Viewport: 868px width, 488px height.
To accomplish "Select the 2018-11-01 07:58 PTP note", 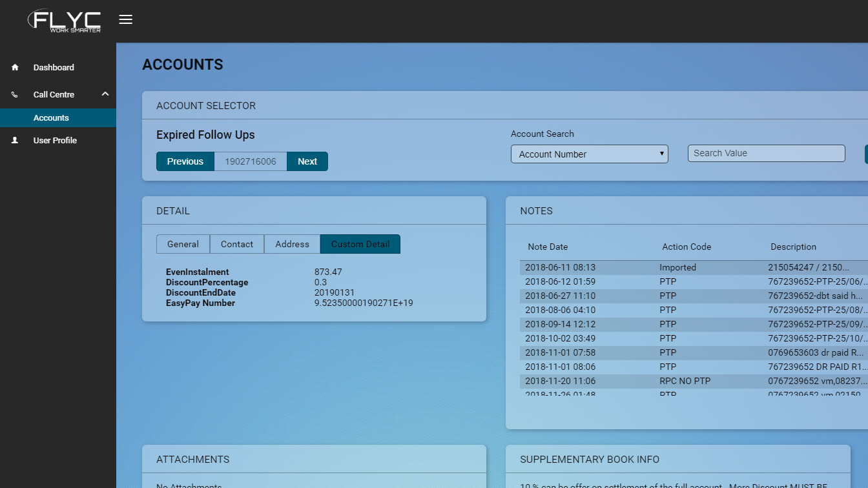I will [694, 352].
